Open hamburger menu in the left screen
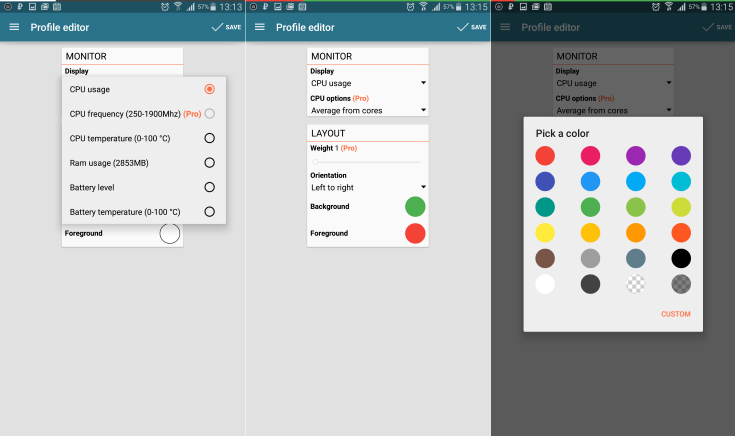Screen dimensions: 735x436 coord(15,27)
